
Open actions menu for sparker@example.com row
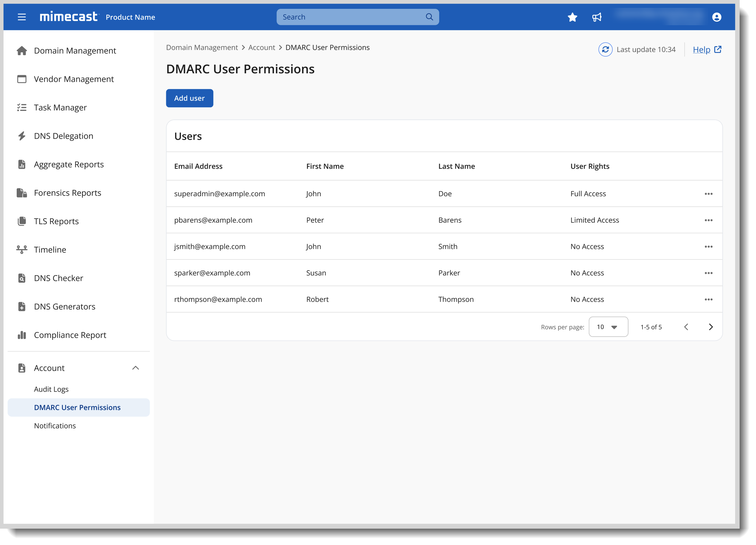[x=708, y=273]
